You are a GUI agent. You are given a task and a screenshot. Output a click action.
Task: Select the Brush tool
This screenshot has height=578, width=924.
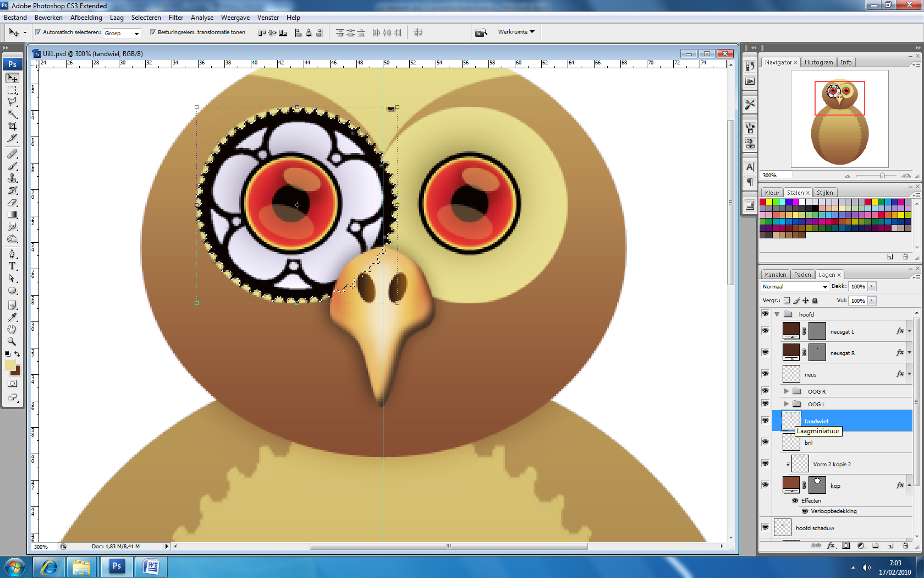12,166
